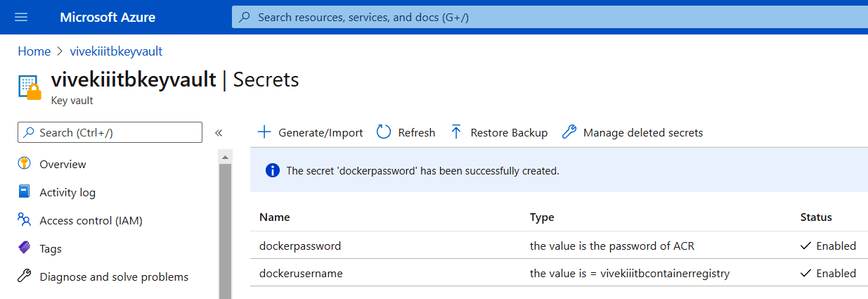Collapse the left sidebar with double chevron
The height and width of the screenshot is (299, 868).
pos(219,133)
